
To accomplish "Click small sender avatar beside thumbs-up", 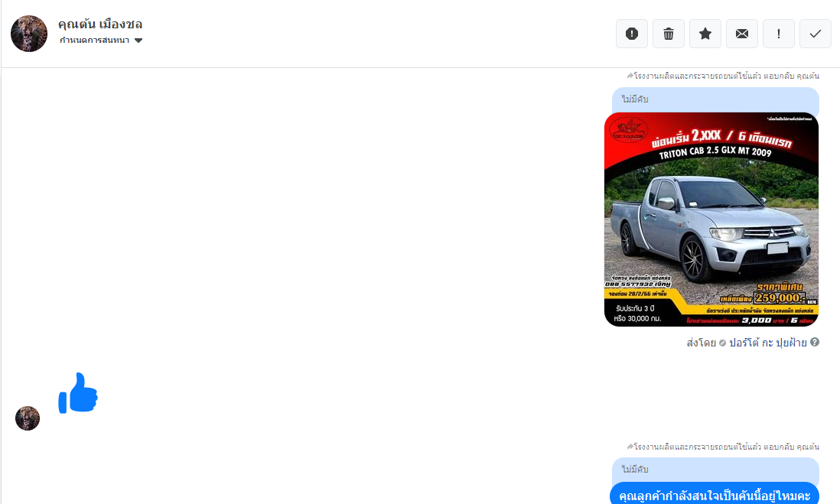I will point(28,418).
